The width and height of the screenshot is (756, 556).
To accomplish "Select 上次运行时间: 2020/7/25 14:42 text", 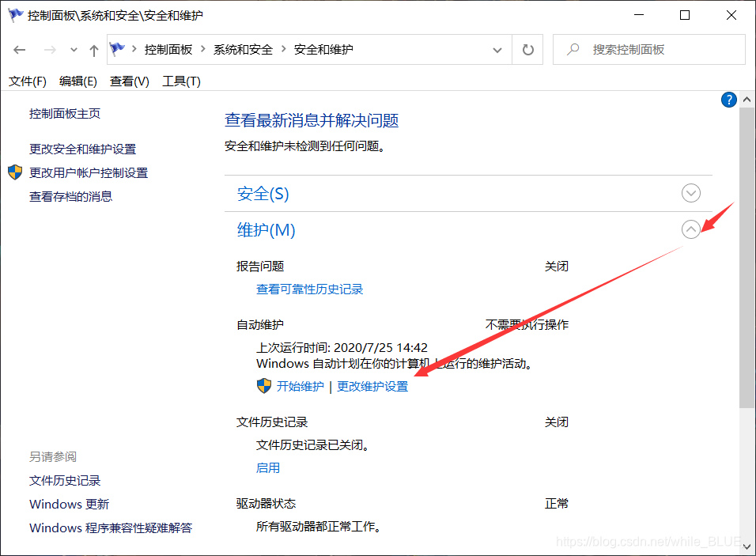I will [342, 348].
